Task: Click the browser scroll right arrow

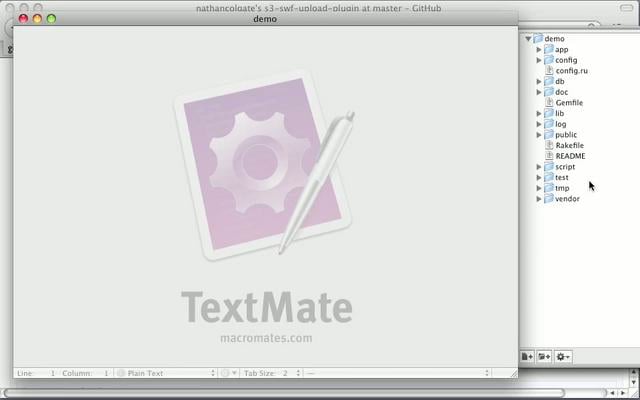Action: [x=623, y=393]
